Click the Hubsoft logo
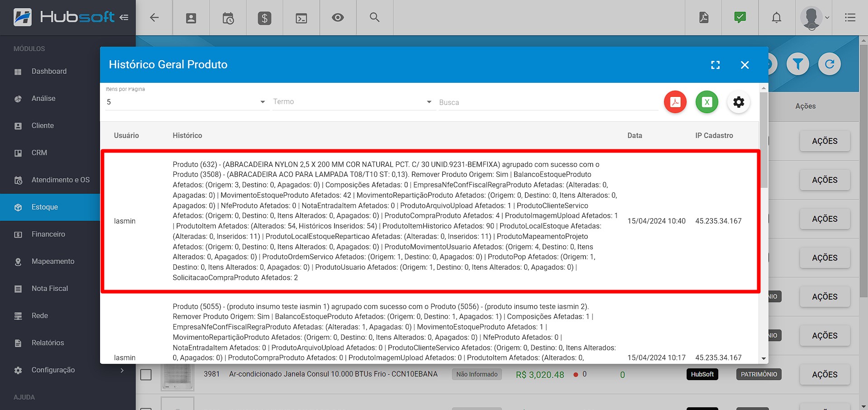 [x=64, y=17]
